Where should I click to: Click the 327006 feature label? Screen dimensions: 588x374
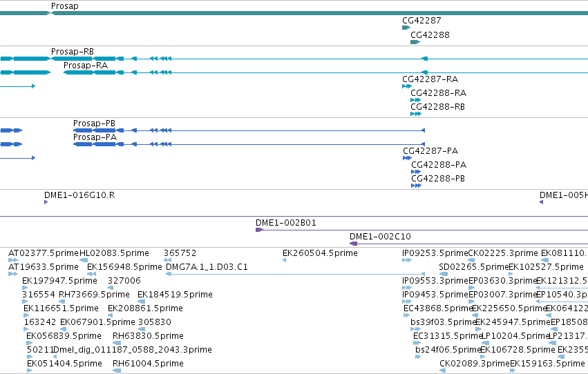[x=124, y=281]
